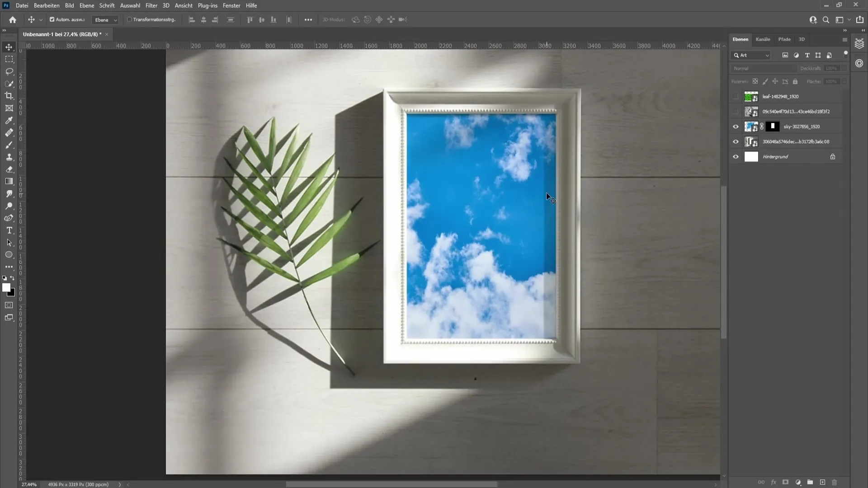Screen dimensions: 868x488
Task: Open the blend mode Normal dropdown
Action: click(764, 68)
